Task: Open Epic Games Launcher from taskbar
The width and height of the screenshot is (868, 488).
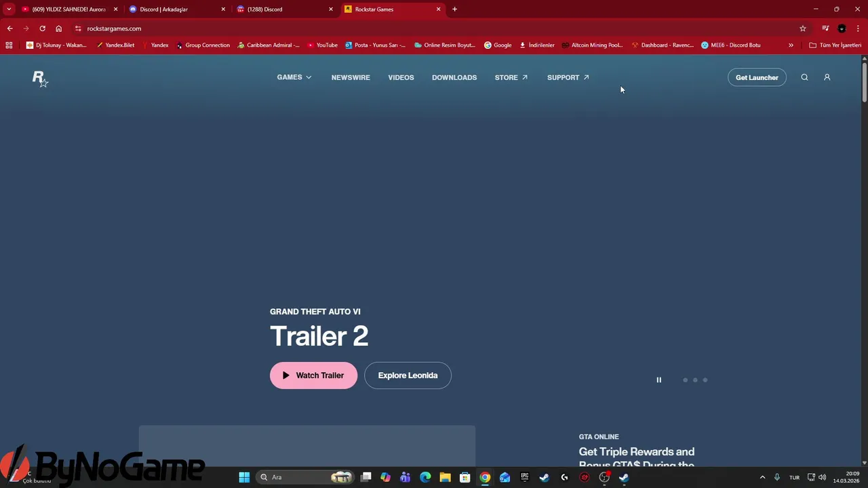Action: [x=525, y=477]
